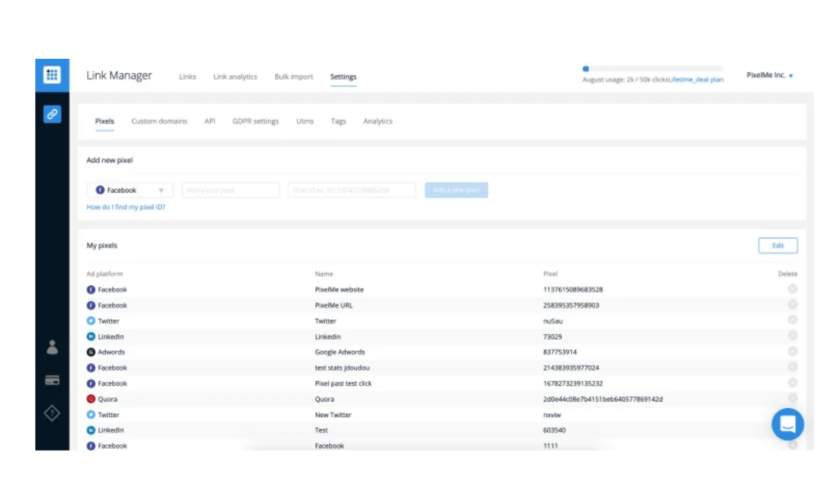Click Facebook icon in PixelMe website row
Image resolution: width=840 pixels, height=504 pixels.
(x=91, y=290)
